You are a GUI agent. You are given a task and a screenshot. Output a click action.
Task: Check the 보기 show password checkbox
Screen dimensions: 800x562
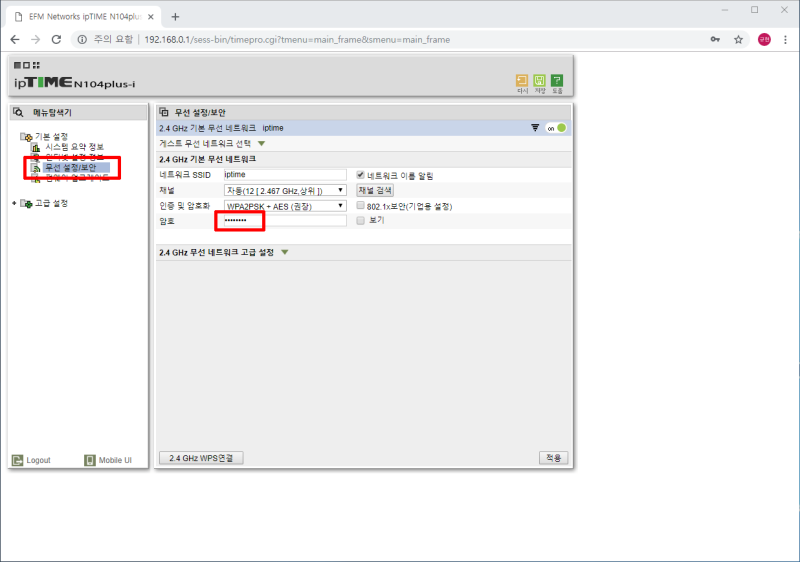pos(360,220)
